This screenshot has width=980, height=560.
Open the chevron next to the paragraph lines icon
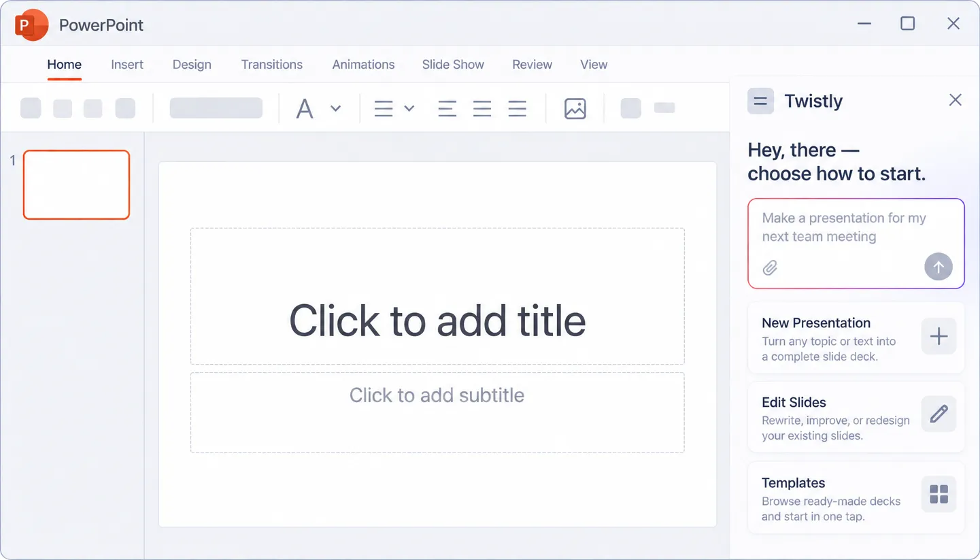[409, 108]
